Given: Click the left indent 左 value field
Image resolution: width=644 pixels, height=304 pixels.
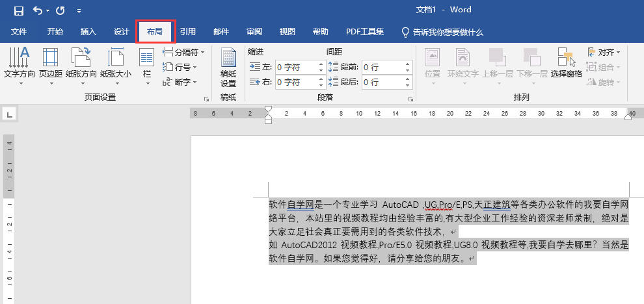Looking at the screenshot, I should (x=296, y=68).
